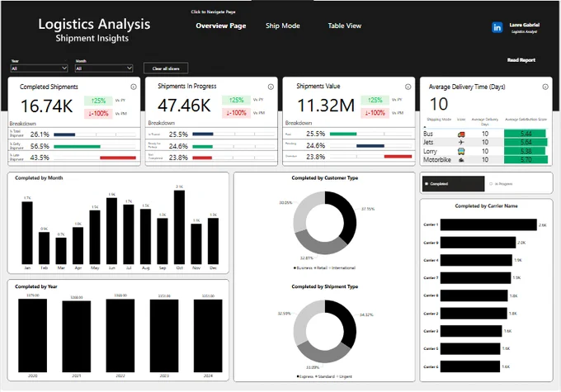The width and height of the screenshot is (561, 392).
Task: Click the blue In Transit 25.5% bar
Action: pos(203,135)
